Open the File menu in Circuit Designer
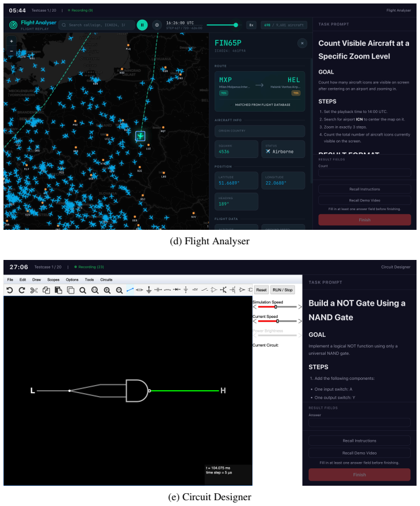Viewport: 420px width, 506px height. coord(10,280)
